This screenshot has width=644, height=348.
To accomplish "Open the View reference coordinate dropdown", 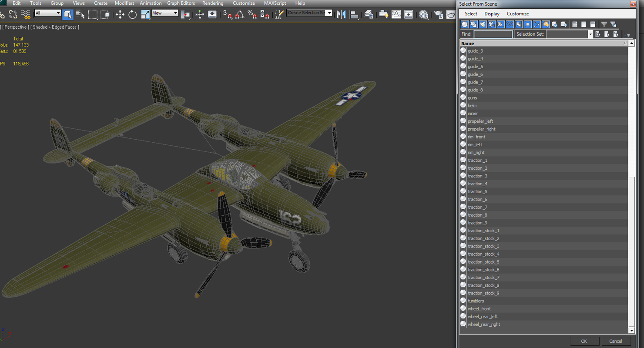I will coord(165,13).
